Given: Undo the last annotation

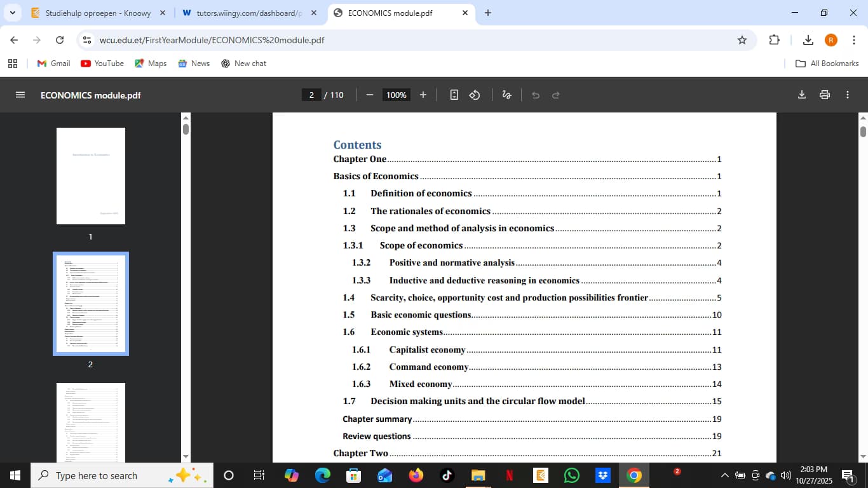Looking at the screenshot, I should click(x=536, y=95).
